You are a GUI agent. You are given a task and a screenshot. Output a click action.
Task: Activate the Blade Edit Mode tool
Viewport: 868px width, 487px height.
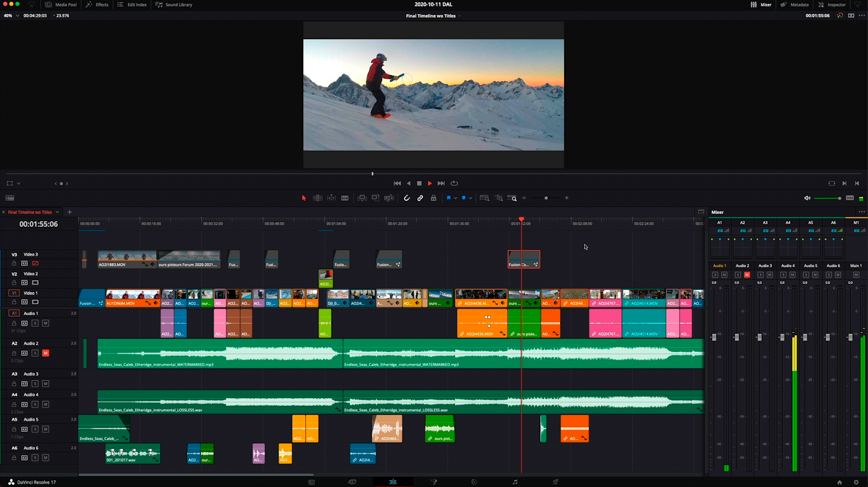(345, 198)
